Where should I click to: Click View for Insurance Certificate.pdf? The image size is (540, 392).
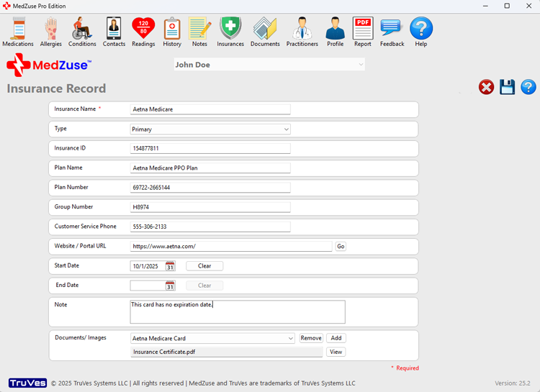[336, 352]
